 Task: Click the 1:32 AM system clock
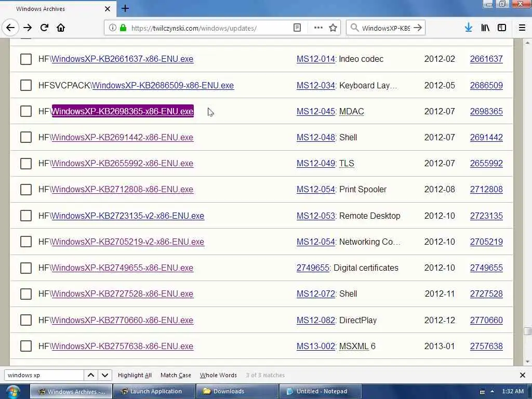[x=513, y=391]
